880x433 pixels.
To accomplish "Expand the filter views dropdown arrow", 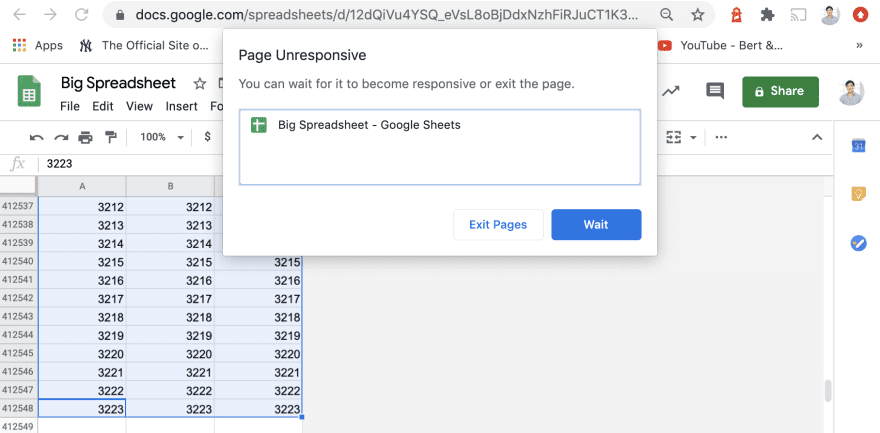I will click(x=693, y=137).
